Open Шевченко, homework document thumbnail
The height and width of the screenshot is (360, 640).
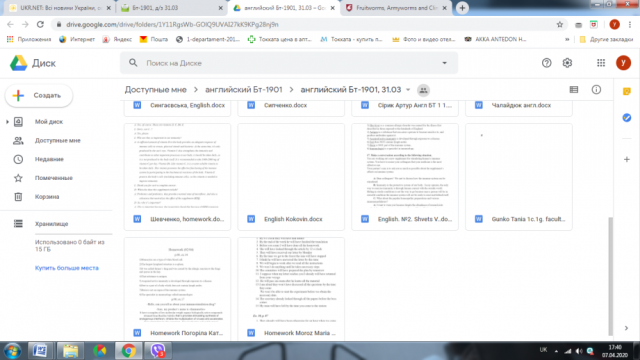(177, 167)
